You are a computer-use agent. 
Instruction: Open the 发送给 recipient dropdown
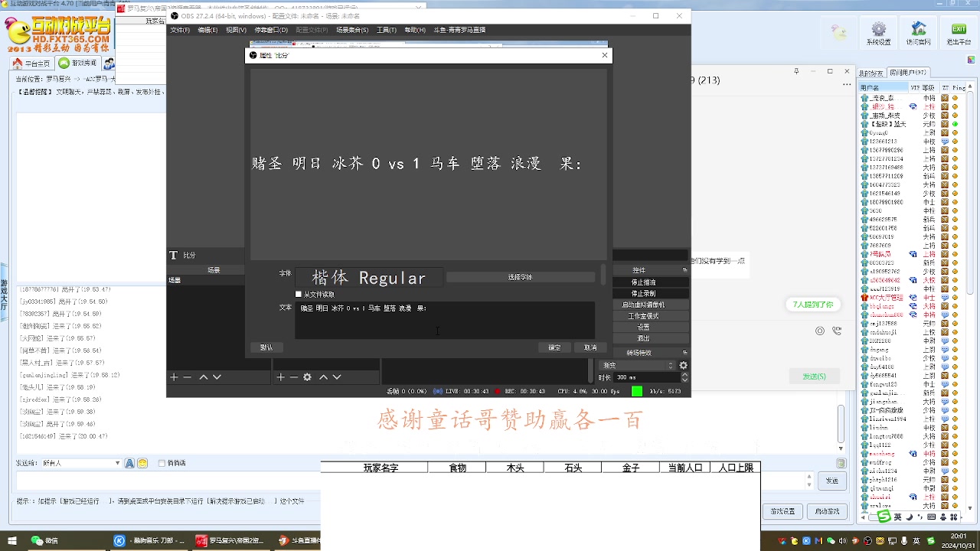click(x=82, y=463)
